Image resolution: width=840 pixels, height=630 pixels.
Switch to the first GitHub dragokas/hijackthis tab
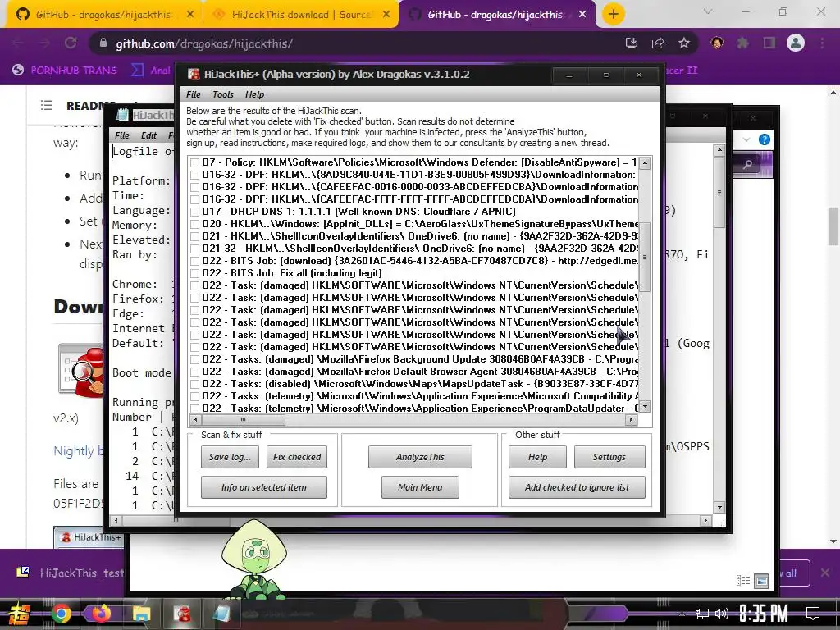[x=103, y=15]
